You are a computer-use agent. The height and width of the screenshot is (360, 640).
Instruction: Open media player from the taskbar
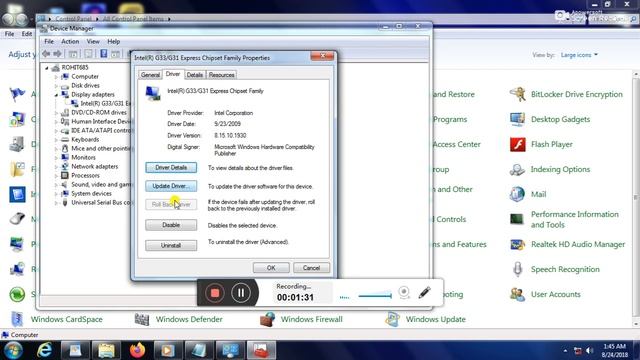click(x=167, y=350)
